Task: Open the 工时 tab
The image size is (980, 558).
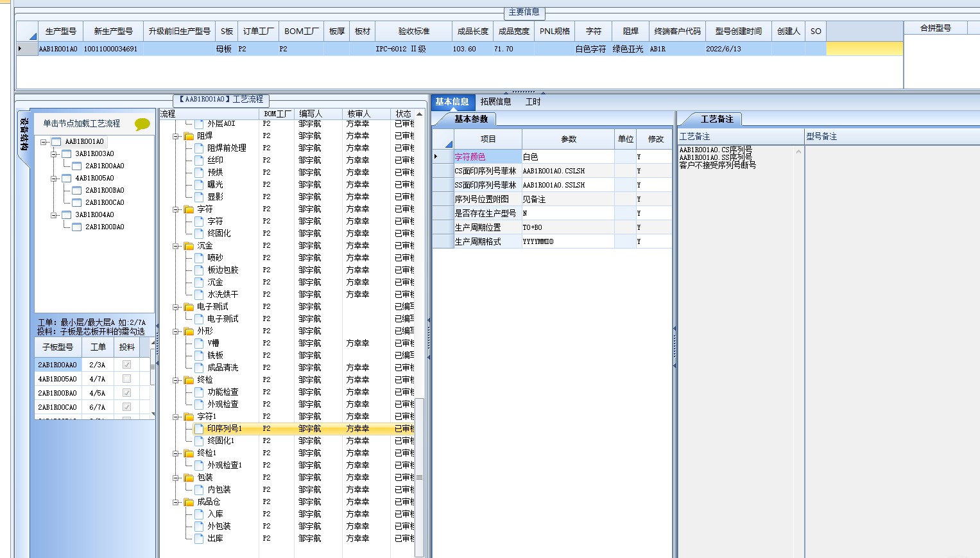Action: [533, 101]
